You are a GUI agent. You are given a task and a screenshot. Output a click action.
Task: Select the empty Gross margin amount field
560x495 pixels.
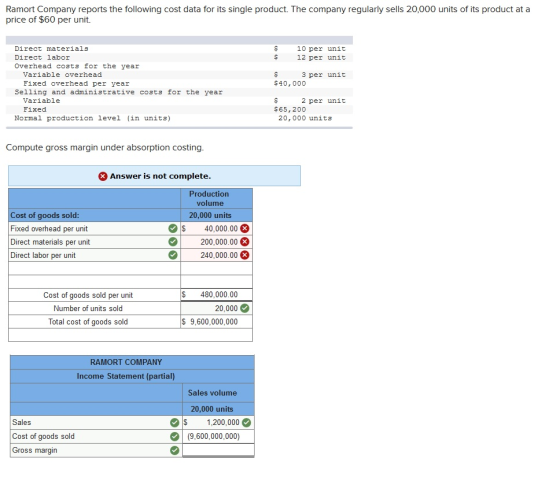pyautogui.click(x=218, y=450)
